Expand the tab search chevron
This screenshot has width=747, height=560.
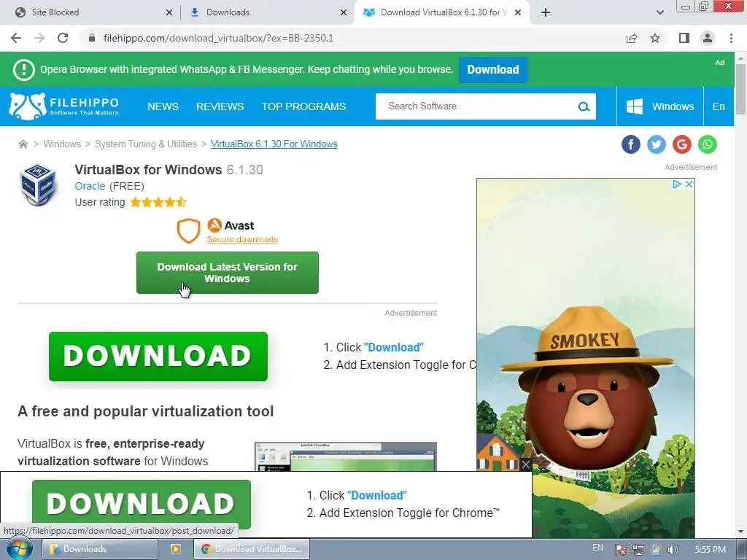point(659,12)
